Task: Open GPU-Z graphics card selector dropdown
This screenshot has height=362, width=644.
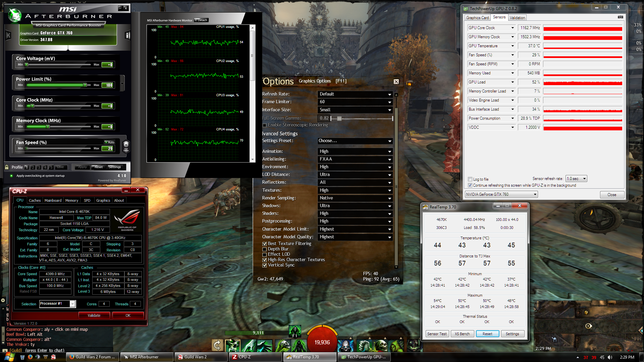Action: [x=501, y=194]
